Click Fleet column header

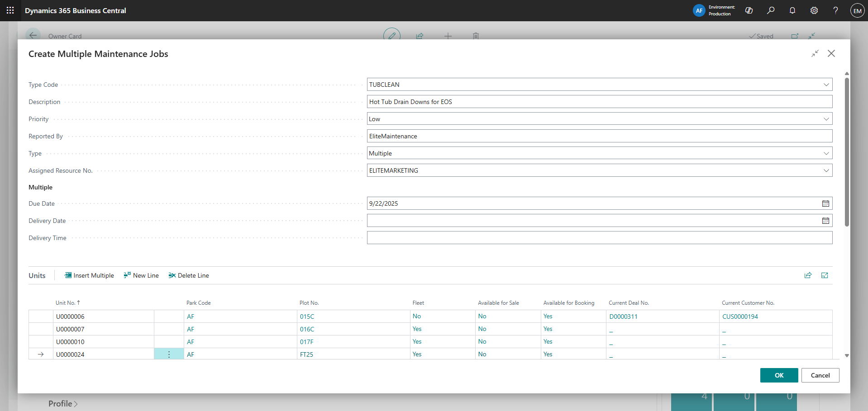[418, 303]
